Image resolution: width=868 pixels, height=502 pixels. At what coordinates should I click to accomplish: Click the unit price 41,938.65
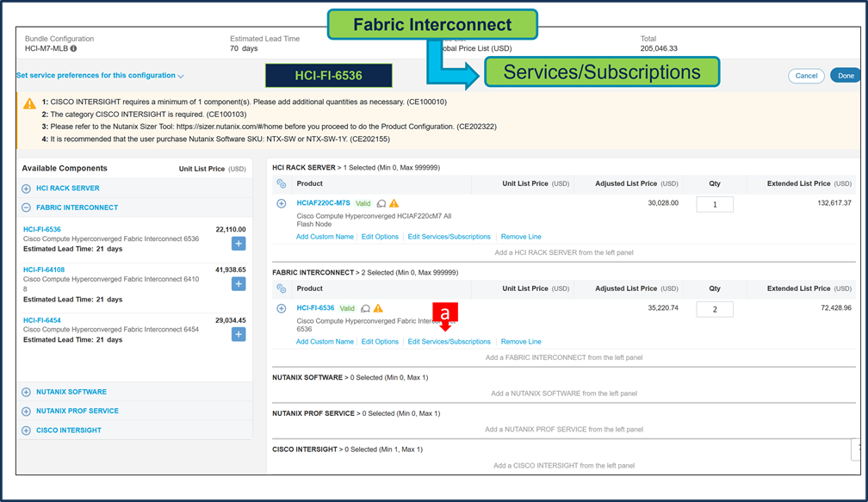click(231, 270)
